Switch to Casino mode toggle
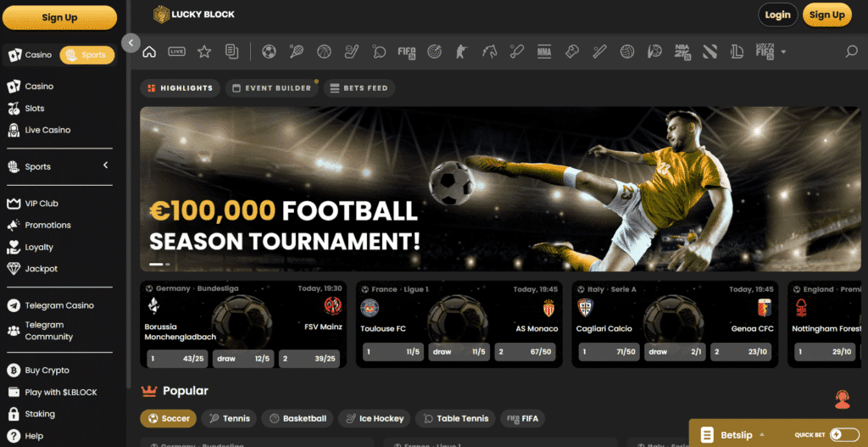 point(31,55)
